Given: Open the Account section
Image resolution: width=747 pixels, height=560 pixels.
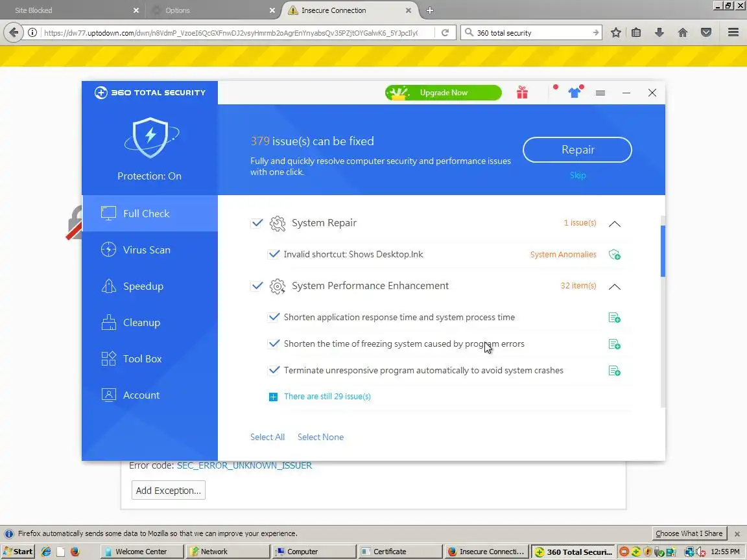Looking at the screenshot, I should tap(150, 395).
